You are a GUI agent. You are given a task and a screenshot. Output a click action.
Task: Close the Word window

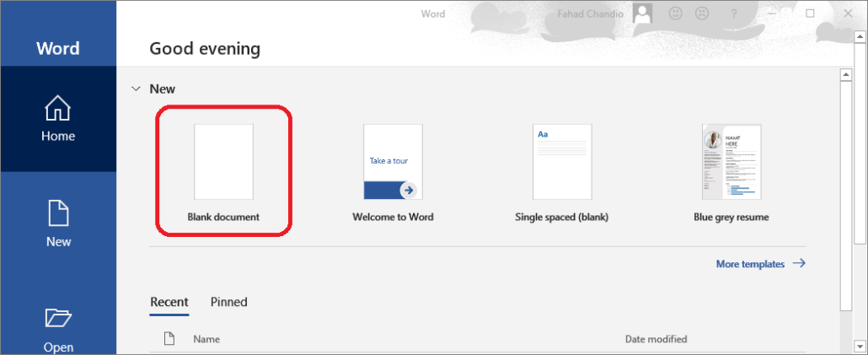pyautogui.click(x=848, y=13)
